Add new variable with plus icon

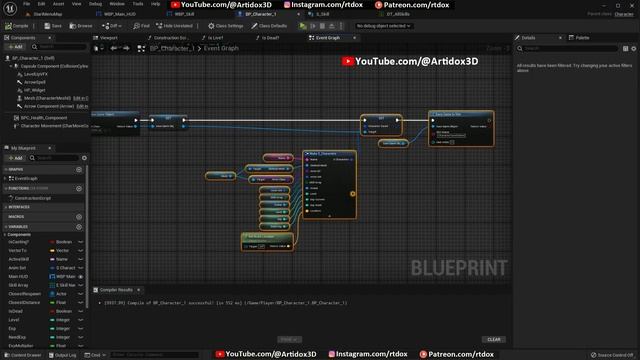pyautogui.click(x=79, y=227)
